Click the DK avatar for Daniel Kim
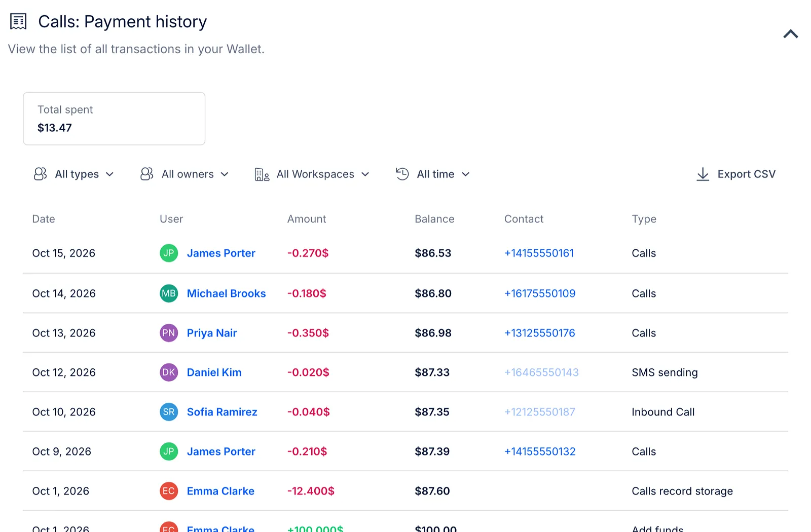 (169, 373)
